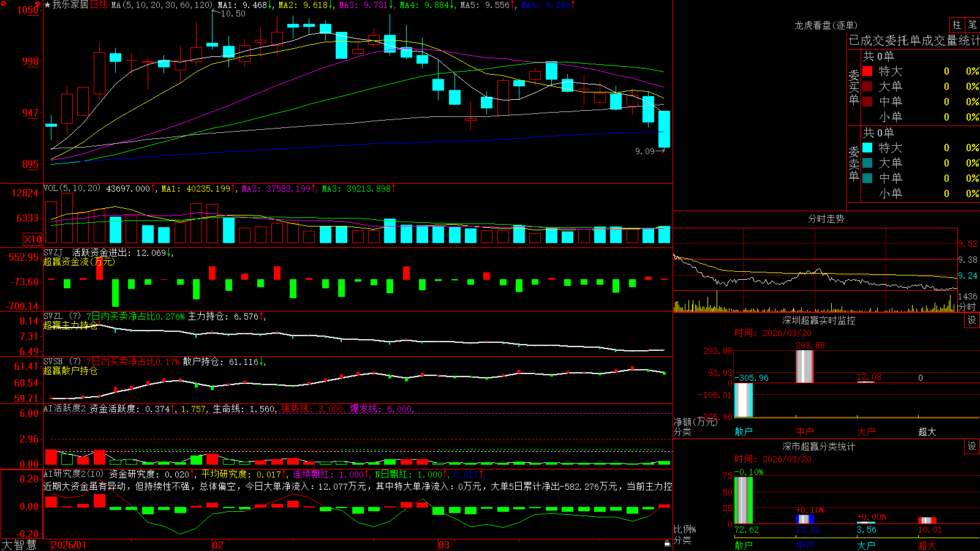
Task: Click the 强势线: 3.000 label
Action: pos(312,408)
